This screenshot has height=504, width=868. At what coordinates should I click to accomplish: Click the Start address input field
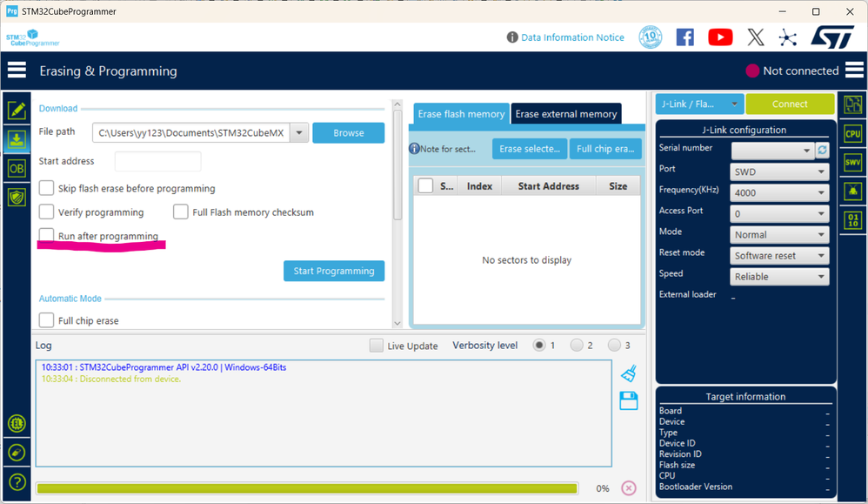tap(157, 161)
